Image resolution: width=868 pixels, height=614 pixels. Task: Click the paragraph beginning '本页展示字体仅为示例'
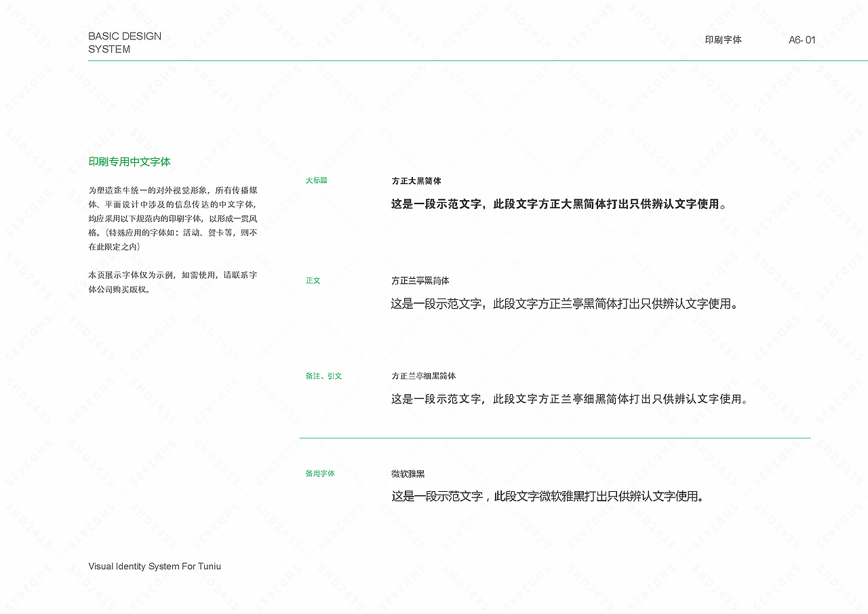(x=173, y=282)
